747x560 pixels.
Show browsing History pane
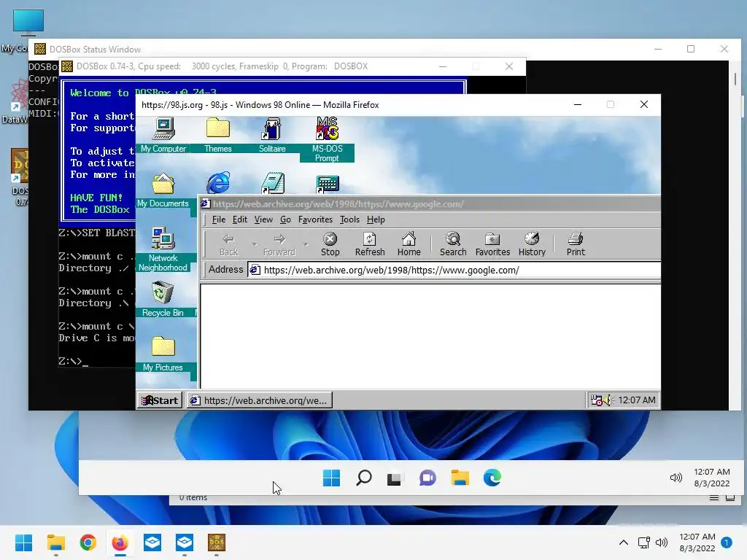532,245
